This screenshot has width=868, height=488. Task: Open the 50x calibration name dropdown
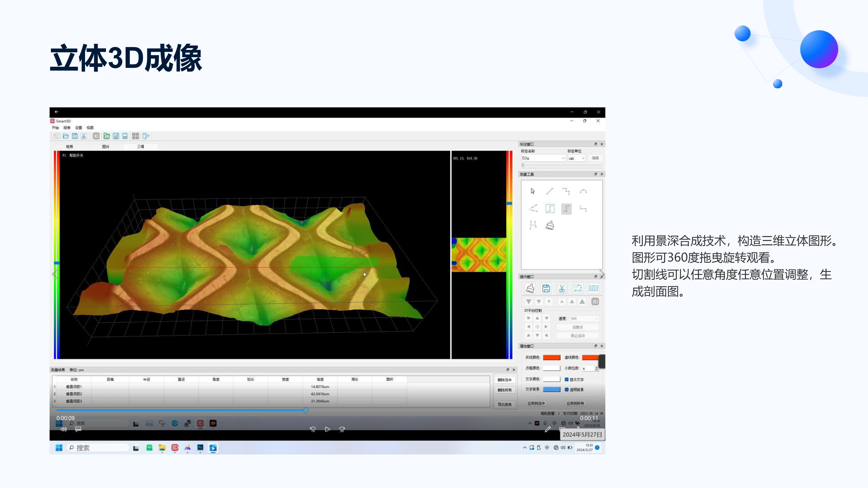coord(543,158)
